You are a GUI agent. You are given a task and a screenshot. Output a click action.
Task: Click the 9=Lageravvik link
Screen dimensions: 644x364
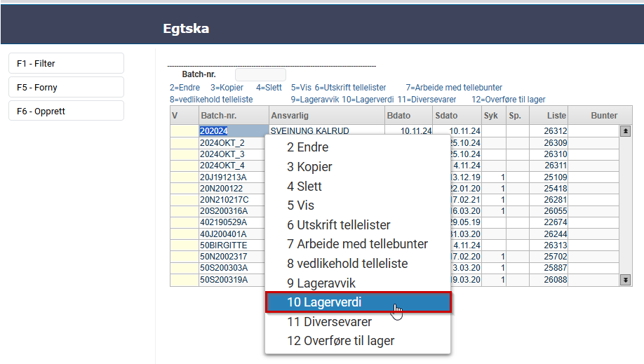point(315,100)
